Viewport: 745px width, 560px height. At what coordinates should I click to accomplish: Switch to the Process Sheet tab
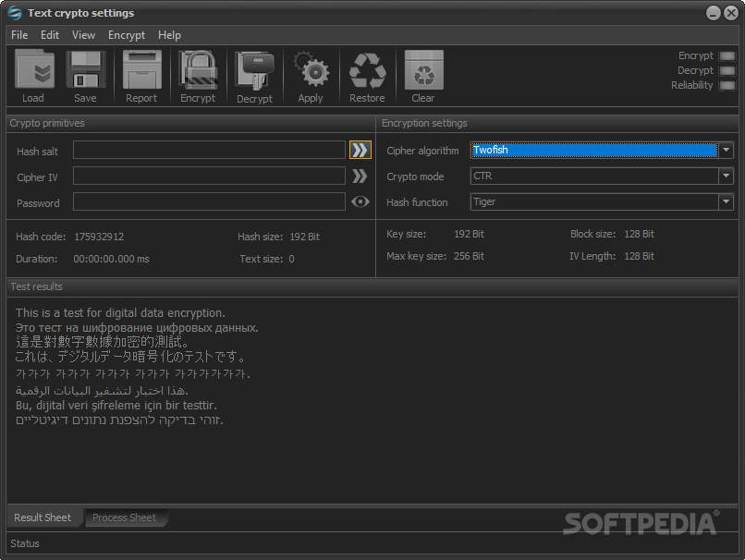(125, 517)
